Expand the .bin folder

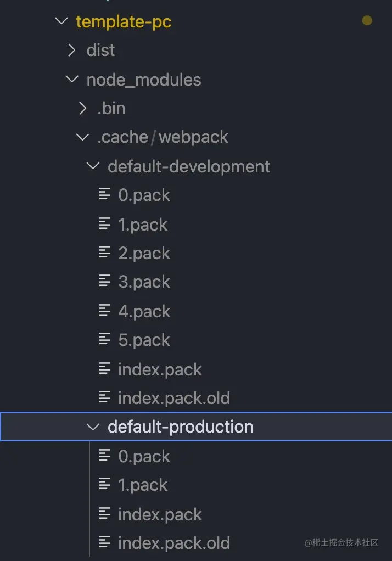coord(82,109)
